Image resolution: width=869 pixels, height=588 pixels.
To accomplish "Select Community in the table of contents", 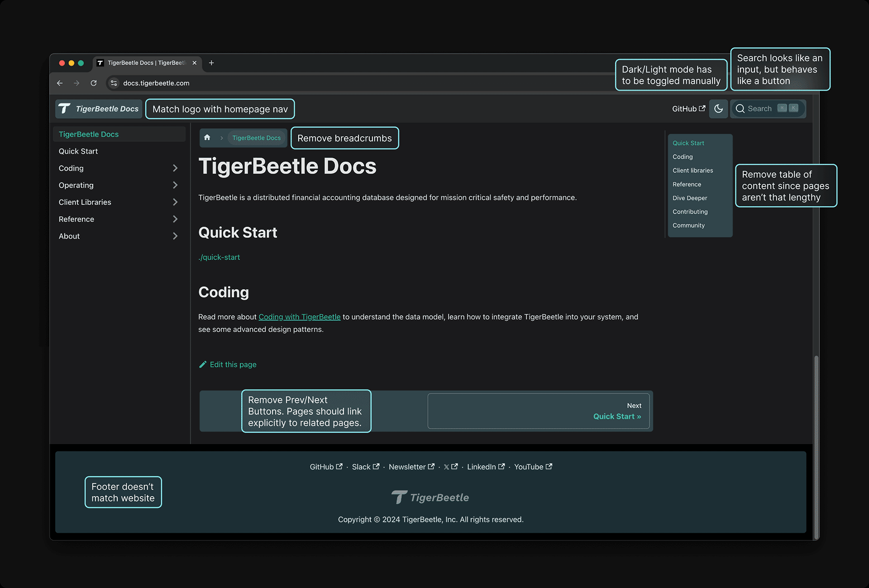I will [688, 225].
